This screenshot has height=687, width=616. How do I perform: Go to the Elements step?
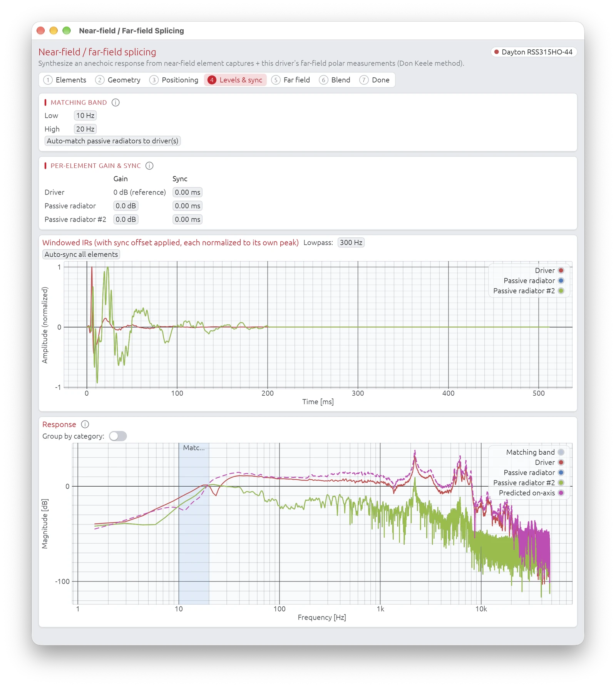click(65, 80)
